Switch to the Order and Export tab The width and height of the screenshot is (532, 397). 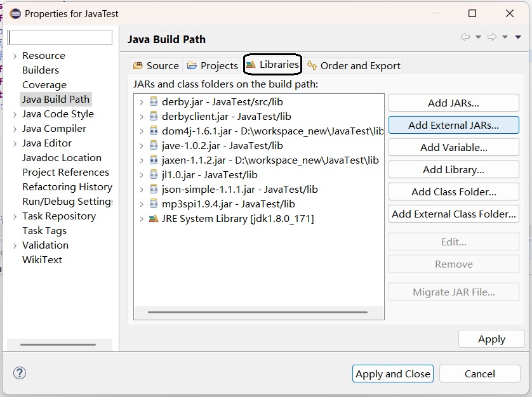click(354, 65)
